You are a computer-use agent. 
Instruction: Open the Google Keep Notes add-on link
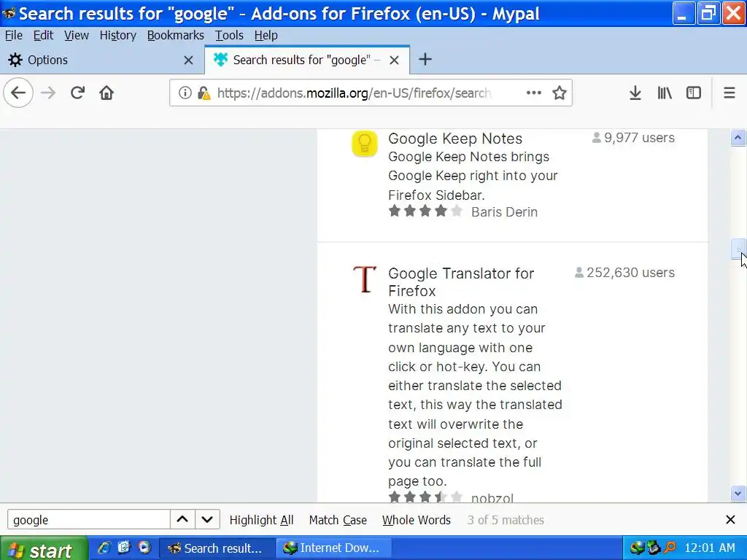pos(455,138)
